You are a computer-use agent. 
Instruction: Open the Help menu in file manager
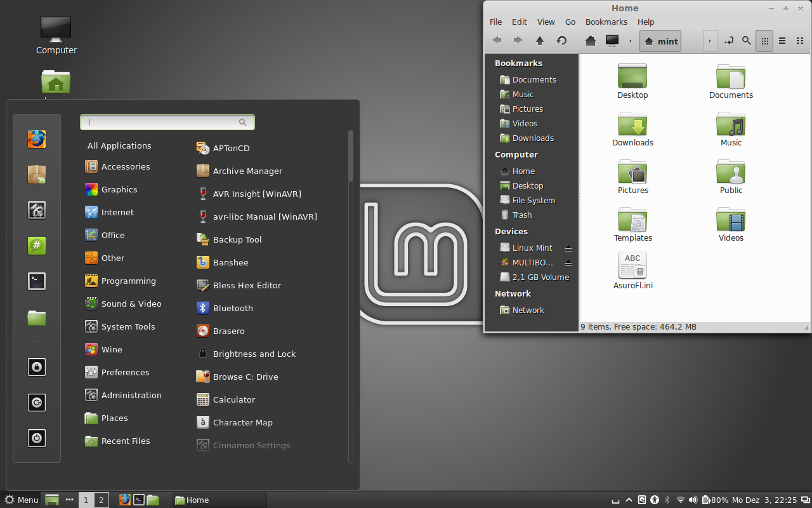(x=646, y=22)
